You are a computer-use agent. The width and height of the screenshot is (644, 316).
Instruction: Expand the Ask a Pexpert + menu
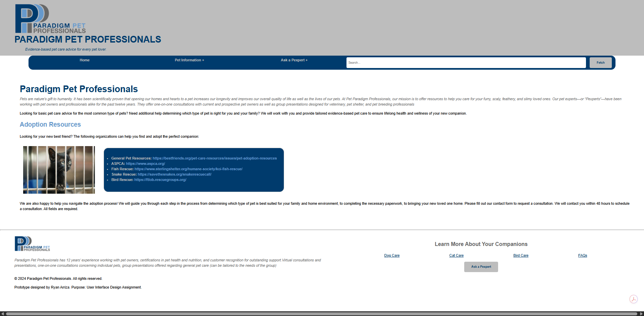click(294, 60)
